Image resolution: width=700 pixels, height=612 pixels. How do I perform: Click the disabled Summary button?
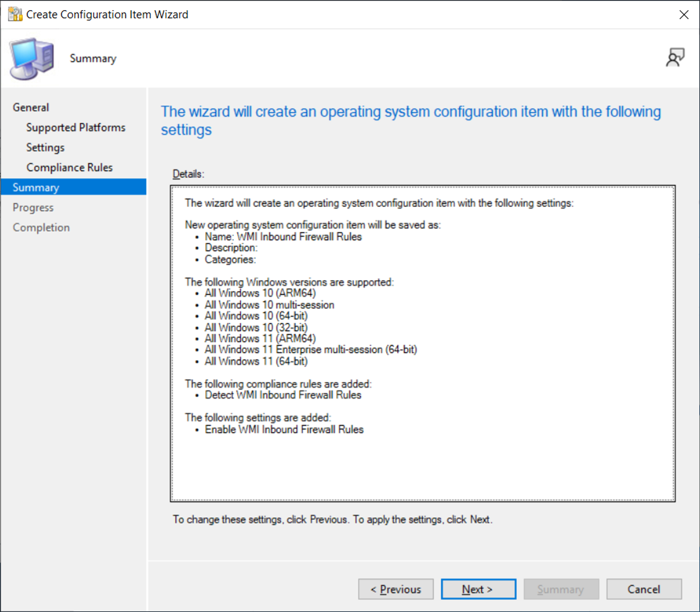561,589
